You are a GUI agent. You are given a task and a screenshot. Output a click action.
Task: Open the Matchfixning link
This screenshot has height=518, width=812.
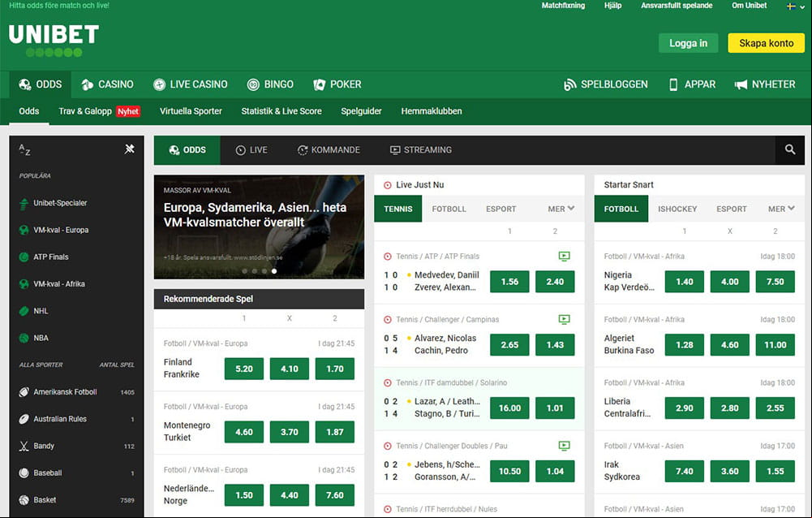[563, 6]
